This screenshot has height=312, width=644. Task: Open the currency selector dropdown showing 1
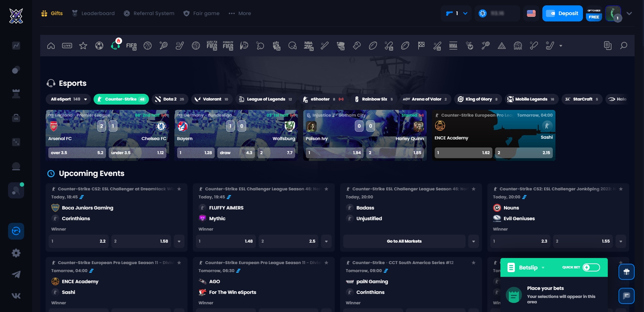pyautogui.click(x=456, y=13)
